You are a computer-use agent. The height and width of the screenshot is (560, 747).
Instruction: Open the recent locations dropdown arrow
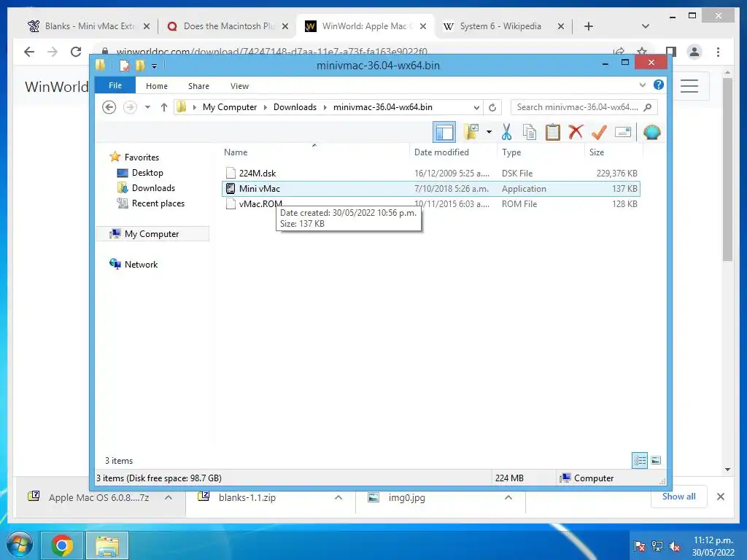click(x=147, y=107)
